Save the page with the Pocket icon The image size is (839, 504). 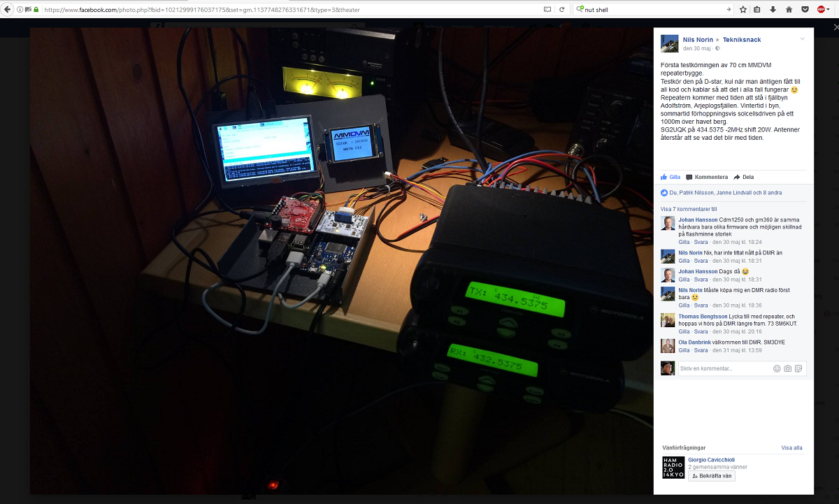[805, 10]
